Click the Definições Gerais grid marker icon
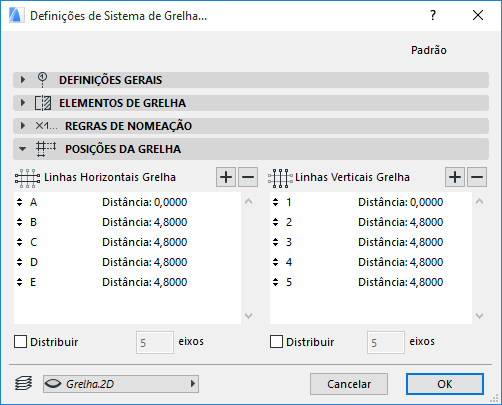 tap(42, 80)
